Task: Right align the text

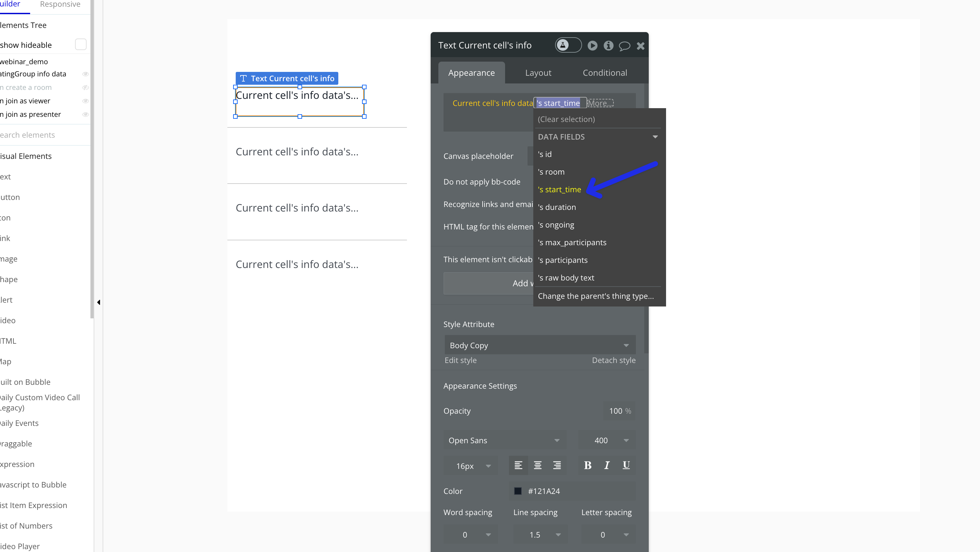Action: tap(557, 465)
